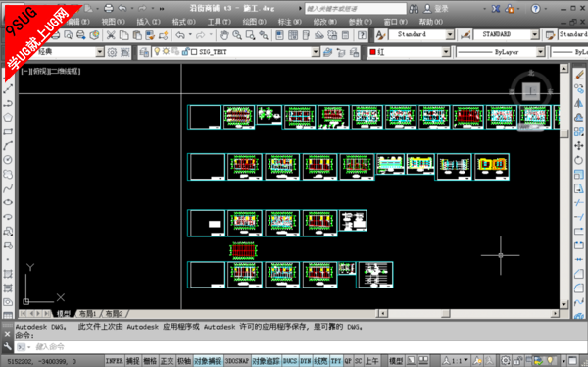This screenshot has height=367, width=588.
Task: Open the Standard text style dropdown
Action: point(450,34)
